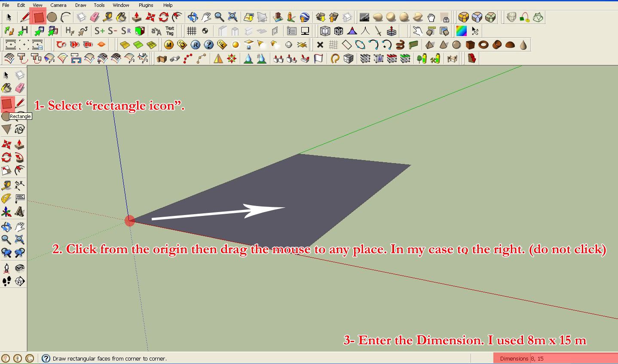Image resolution: width=618 pixels, height=364 pixels.
Task: Click the black X icon
Action: [x=320, y=45]
